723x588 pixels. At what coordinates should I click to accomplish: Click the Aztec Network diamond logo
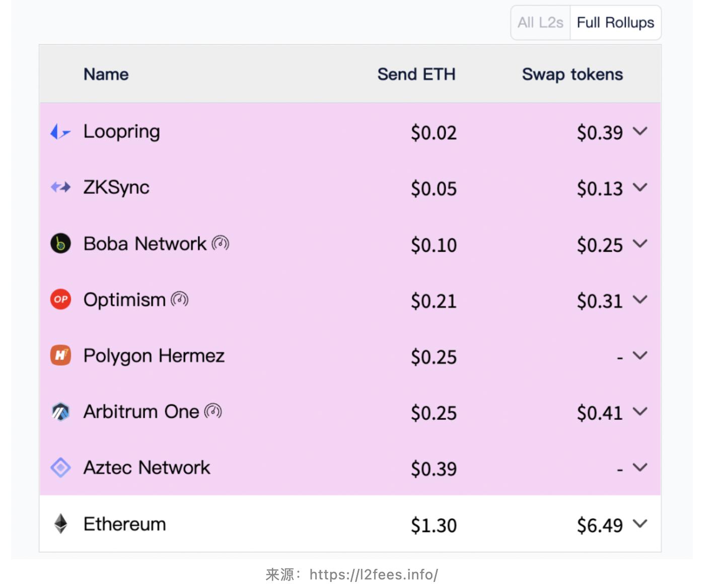click(x=60, y=468)
